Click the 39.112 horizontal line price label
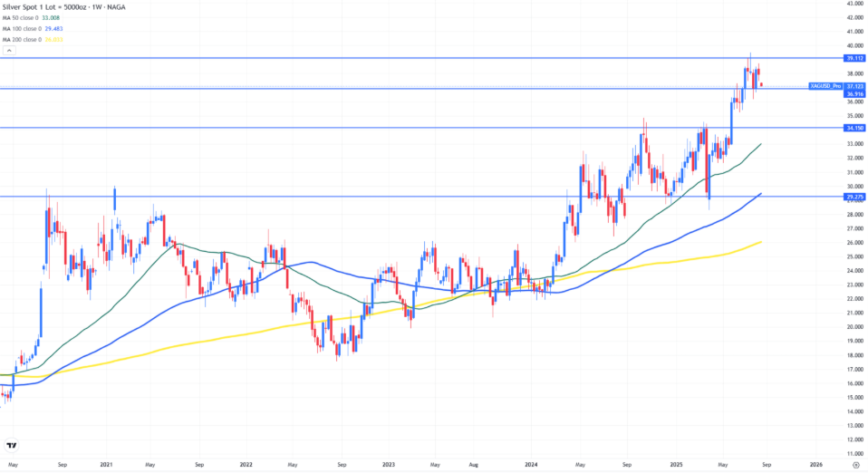Image resolution: width=868 pixels, height=473 pixels. click(854, 58)
